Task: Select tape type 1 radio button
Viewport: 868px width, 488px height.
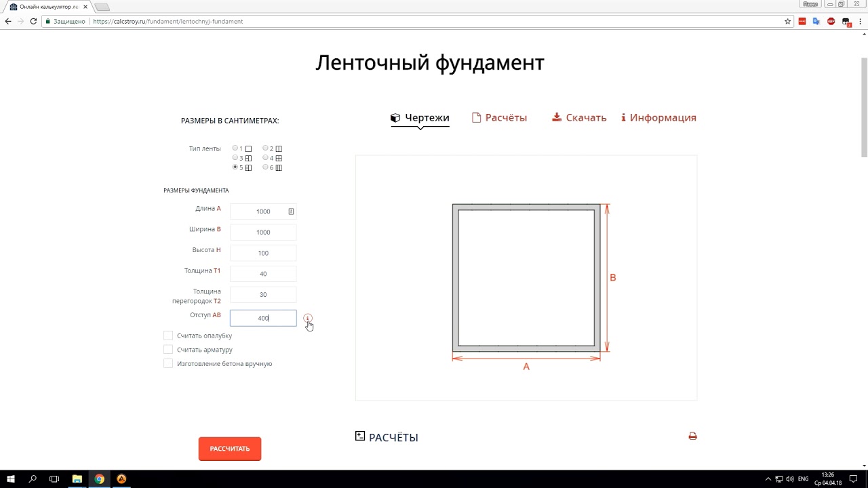Action: 235,148
